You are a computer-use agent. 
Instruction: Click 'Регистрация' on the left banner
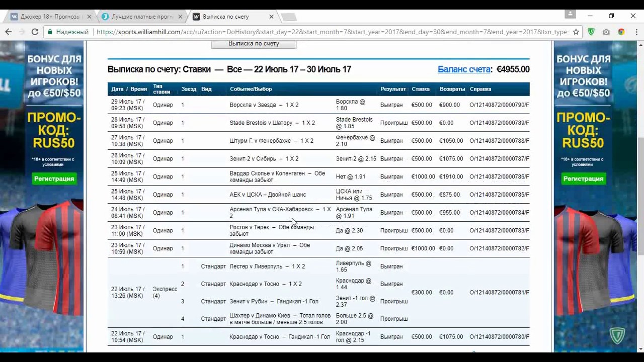pos(54,178)
